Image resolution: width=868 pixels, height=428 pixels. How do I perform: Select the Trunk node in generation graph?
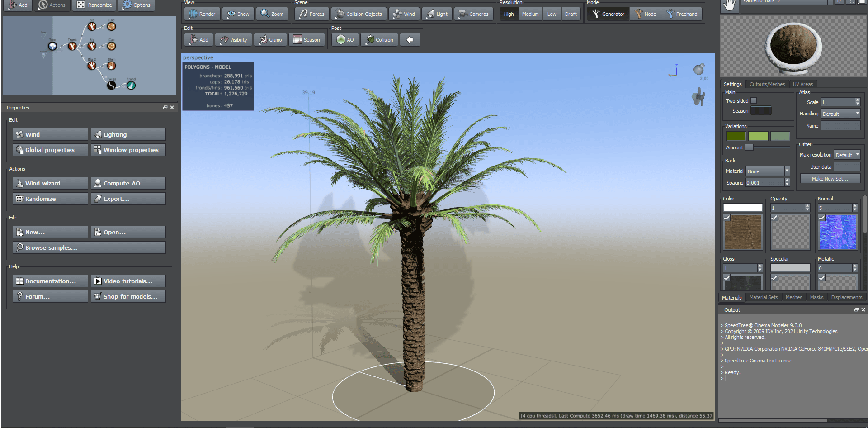72,46
